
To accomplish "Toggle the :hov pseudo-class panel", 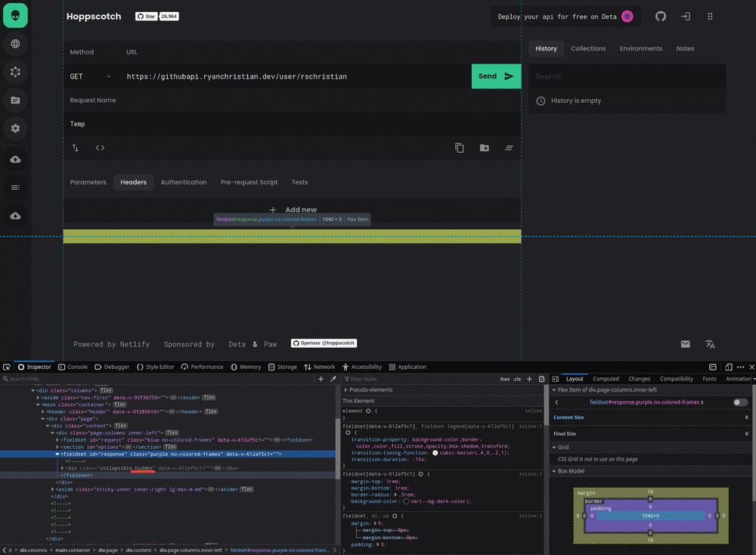I will (x=504, y=379).
